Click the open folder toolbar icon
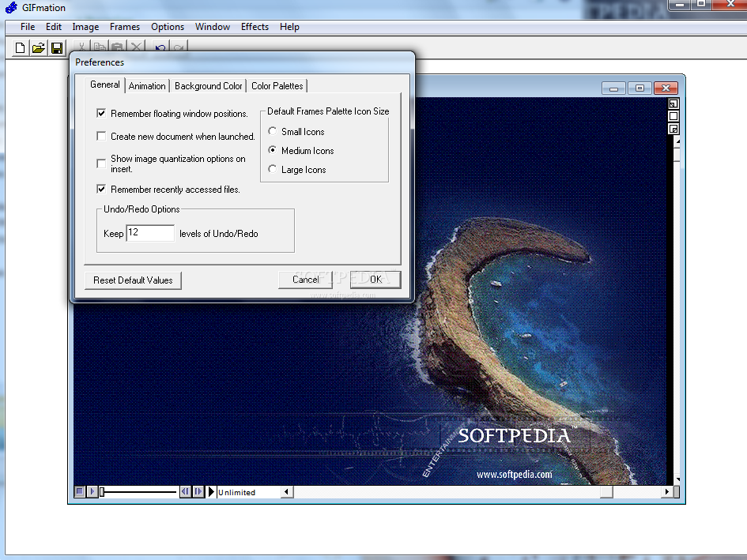The image size is (747, 560). 39,48
